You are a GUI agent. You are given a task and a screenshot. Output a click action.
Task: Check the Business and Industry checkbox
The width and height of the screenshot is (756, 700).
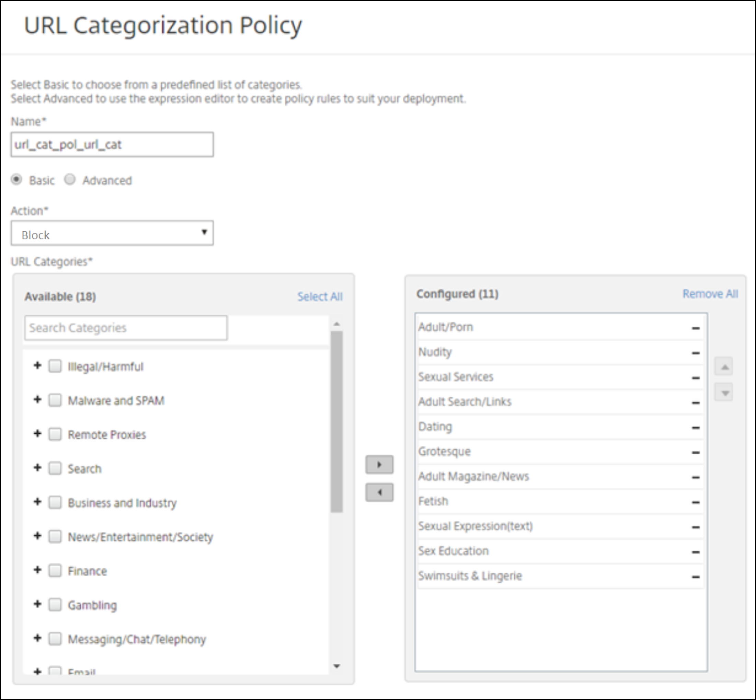pyautogui.click(x=55, y=502)
